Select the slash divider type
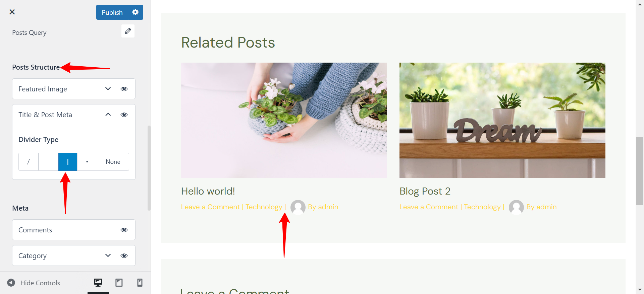644x294 pixels. (29, 162)
